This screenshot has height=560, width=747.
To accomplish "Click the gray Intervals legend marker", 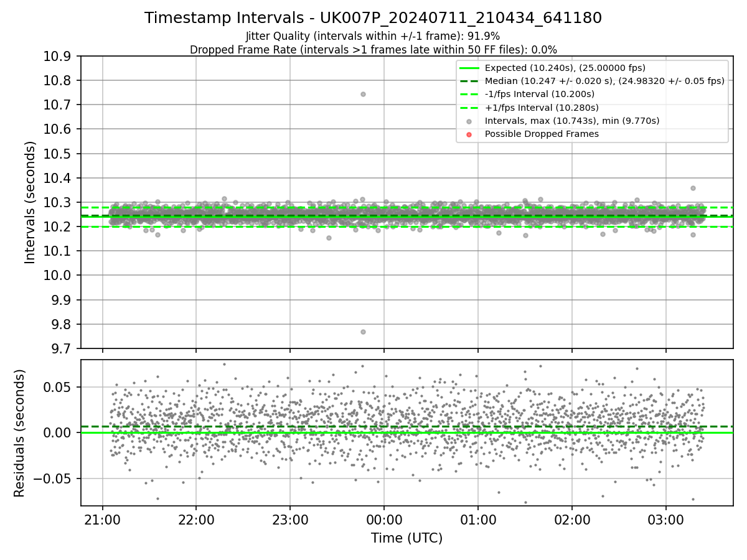I will coord(469,121).
